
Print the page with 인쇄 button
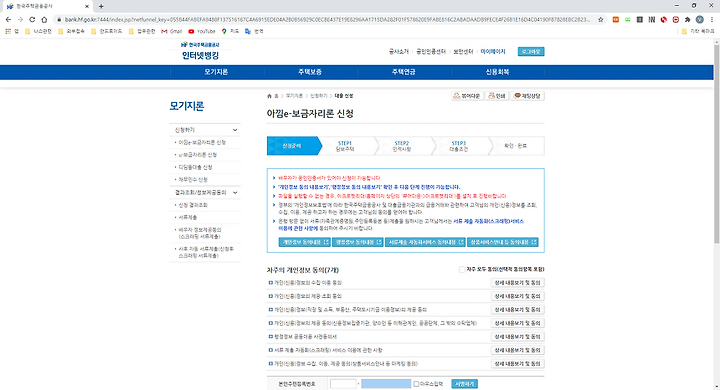click(497, 96)
